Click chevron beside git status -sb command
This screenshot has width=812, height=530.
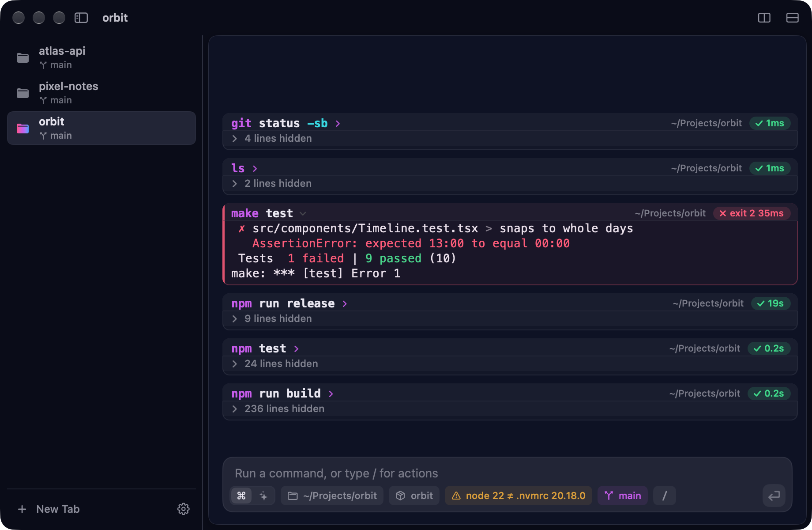(x=338, y=123)
